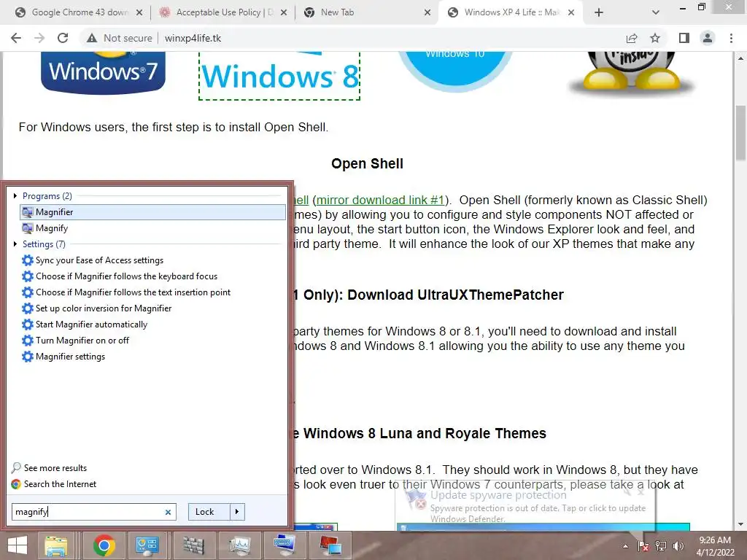Launch Magnifier from the Programs results
Viewport: 747px width, 560px height.
tap(153, 212)
